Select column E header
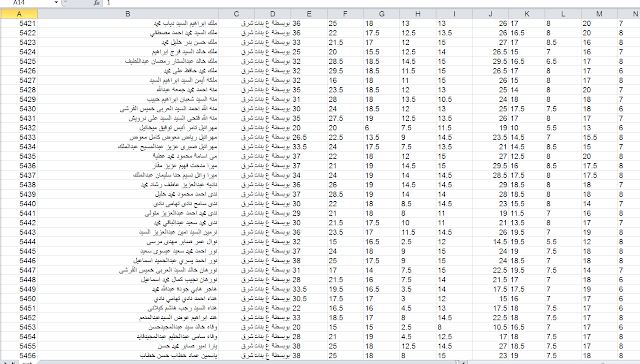Viewport: 640px width, 364px height. (309, 14)
